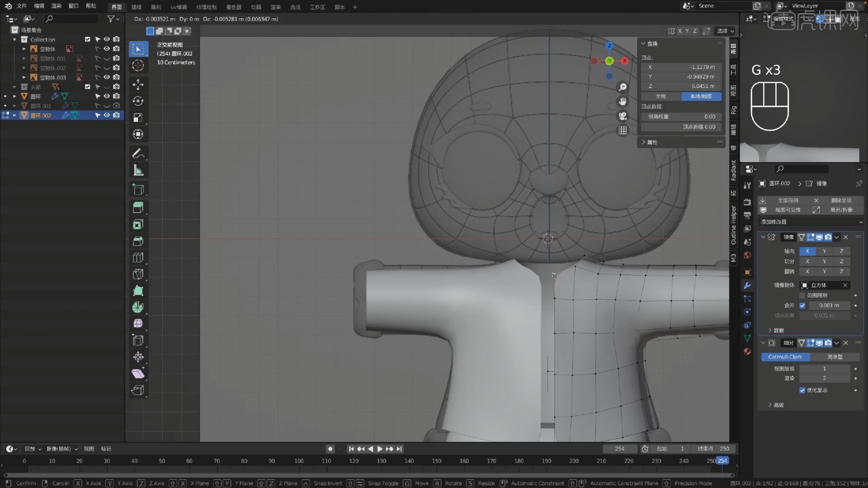Open outliner filter dropdown
The image size is (868, 488).
point(113,19)
